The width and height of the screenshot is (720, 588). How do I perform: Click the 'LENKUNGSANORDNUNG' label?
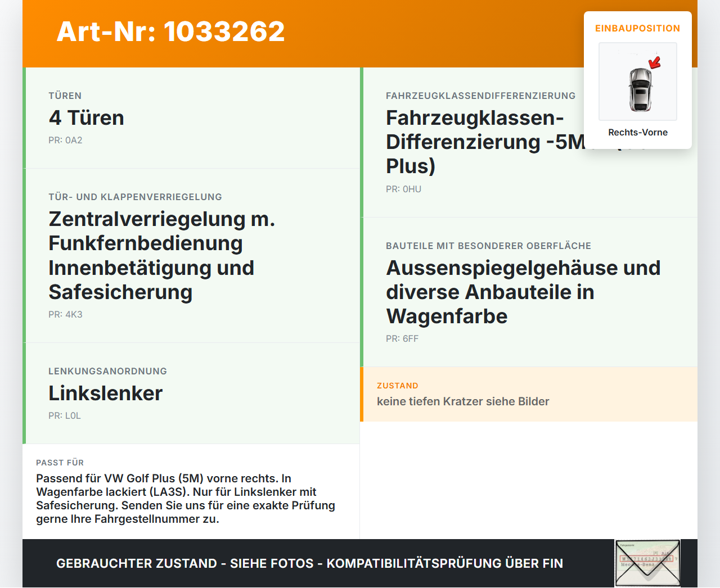tap(107, 371)
